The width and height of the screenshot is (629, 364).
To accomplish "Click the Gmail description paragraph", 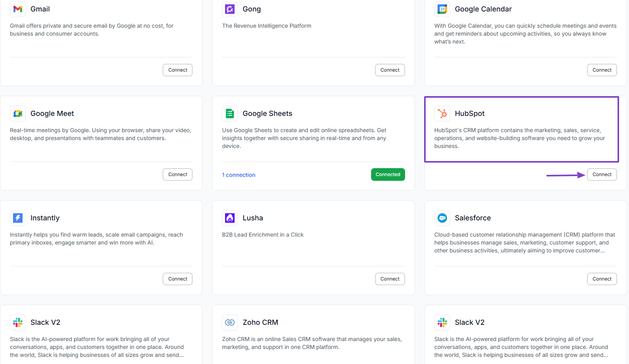I will [x=92, y=30].
